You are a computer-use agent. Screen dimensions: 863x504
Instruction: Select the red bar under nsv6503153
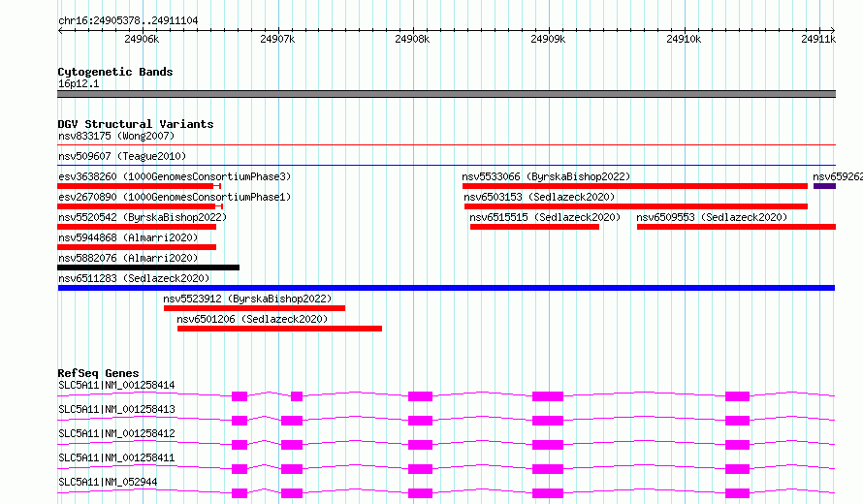[636, 206]
